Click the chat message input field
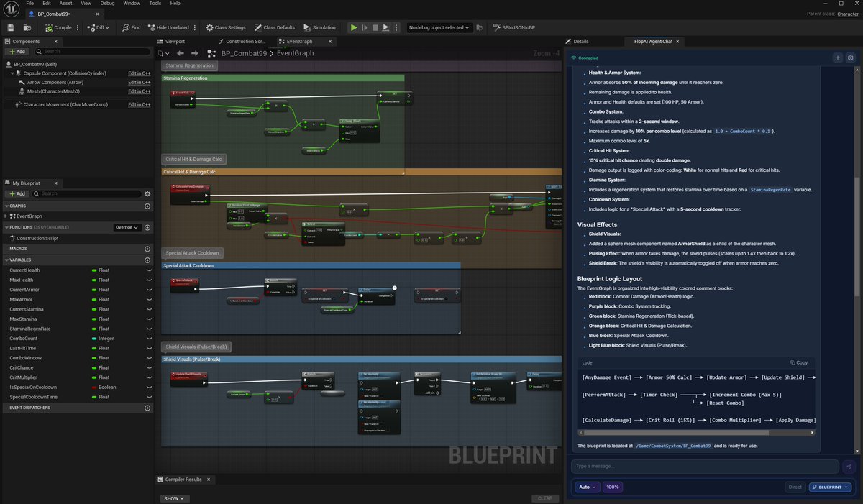Viewport: 863px width, 504px height. (705, 466)
